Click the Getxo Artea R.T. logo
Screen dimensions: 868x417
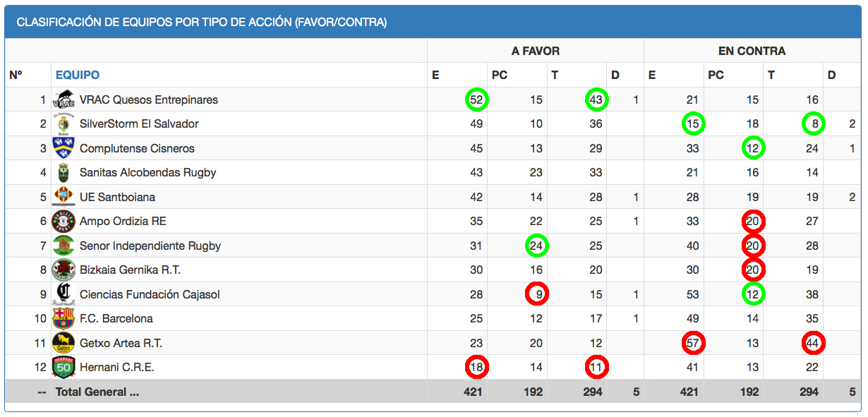tap(64, 344)
